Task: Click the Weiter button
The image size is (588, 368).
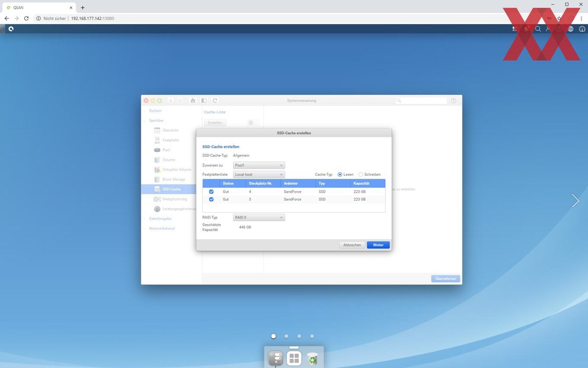Action: tap(378, 245)
